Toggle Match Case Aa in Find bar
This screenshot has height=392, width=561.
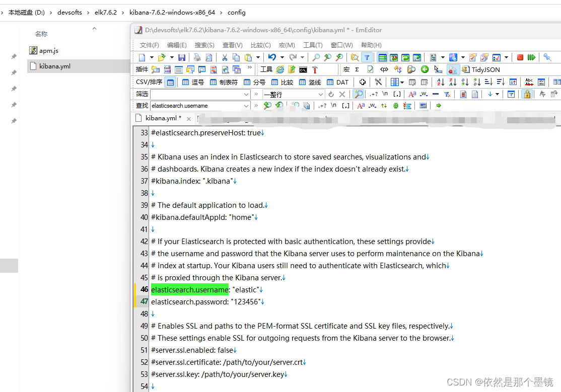(361, 106)
